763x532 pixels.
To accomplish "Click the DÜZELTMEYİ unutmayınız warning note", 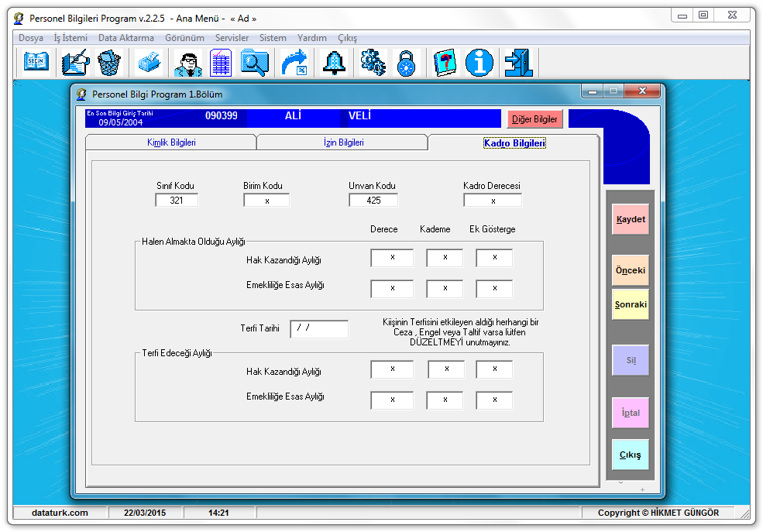I will click(x=460, y=332).
